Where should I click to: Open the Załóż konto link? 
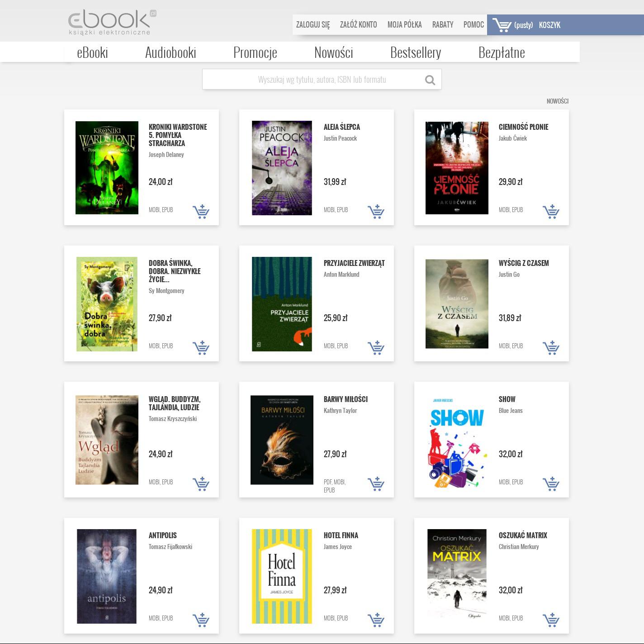click(358, 25)
